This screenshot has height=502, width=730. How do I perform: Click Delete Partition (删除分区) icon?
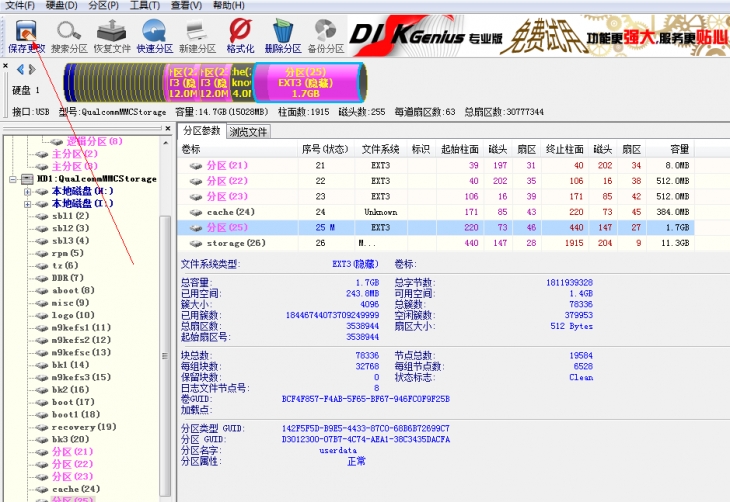tap(283, 36)
